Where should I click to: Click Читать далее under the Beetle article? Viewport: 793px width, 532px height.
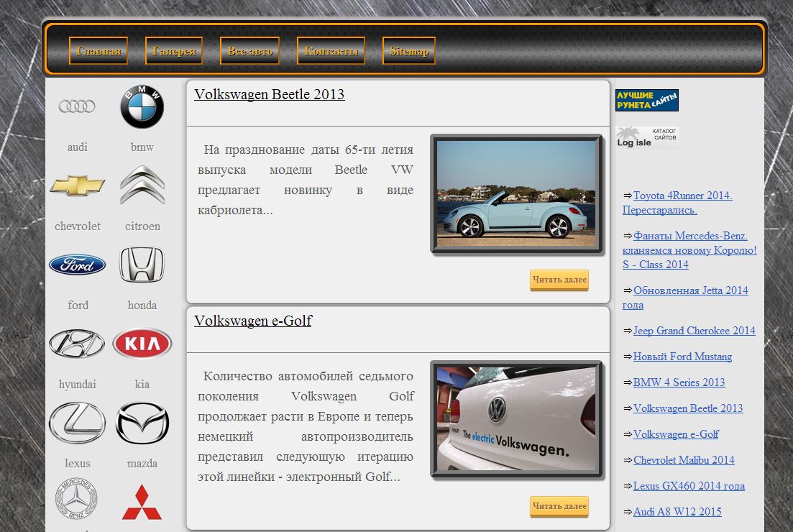point(559,280)
